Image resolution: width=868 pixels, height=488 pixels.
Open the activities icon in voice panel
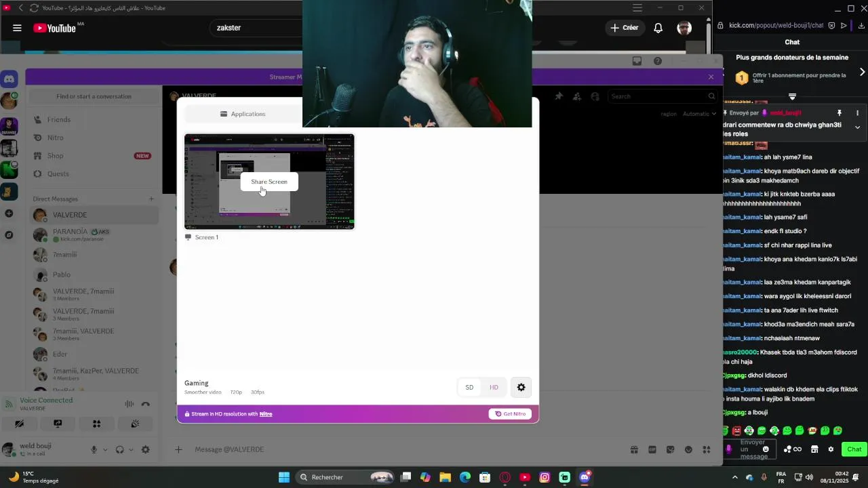click(x=96, y=424)
